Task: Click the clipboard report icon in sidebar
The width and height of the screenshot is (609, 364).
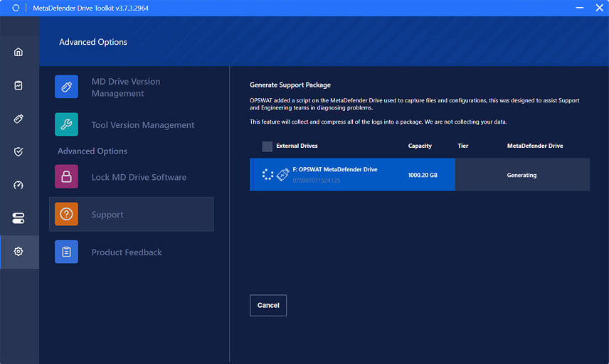Action: 18,85
